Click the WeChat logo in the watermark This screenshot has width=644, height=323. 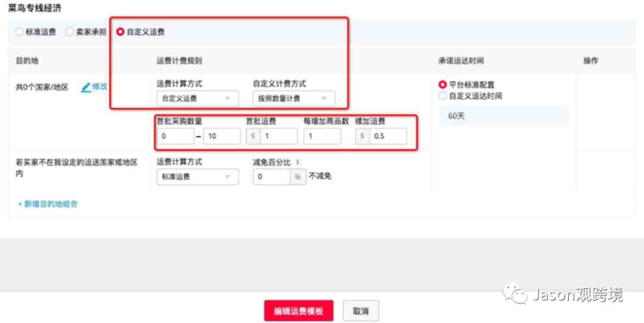pyautogui.click(x=515, y=294)
